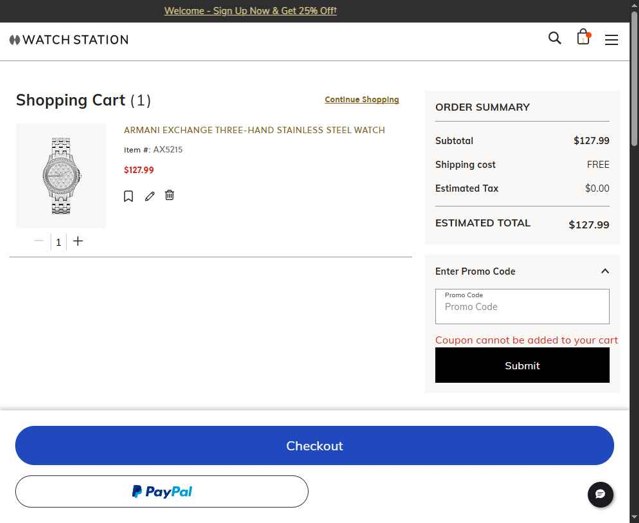Open the Sign Up 25% Off banner link
639x523 pixels.
click(x=250, y=11)
